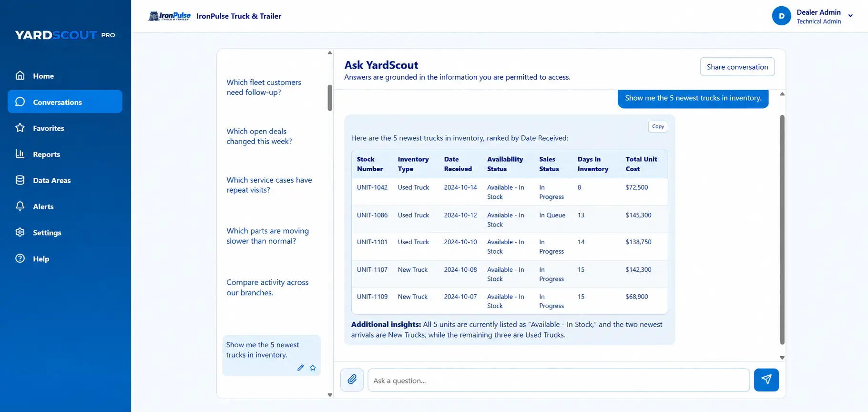Click the Settings gear icon
This screenshot has height=412, width=868.
[x=20, y=232]
